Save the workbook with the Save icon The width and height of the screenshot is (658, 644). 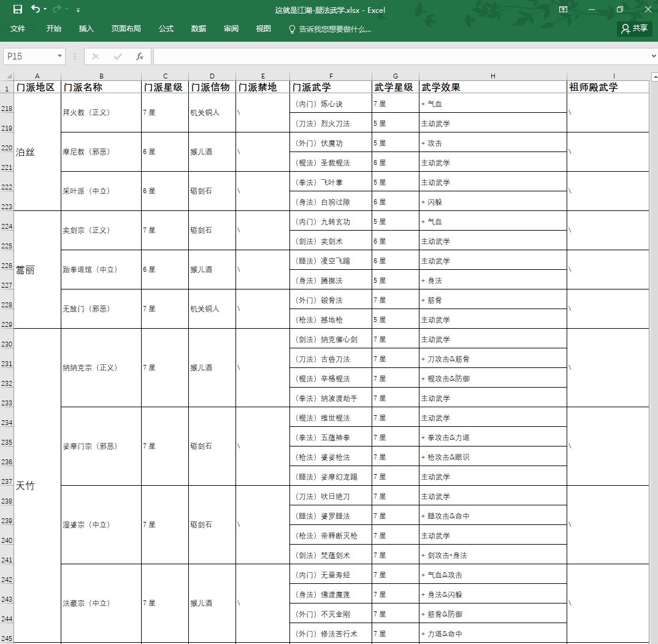point(18,9)
